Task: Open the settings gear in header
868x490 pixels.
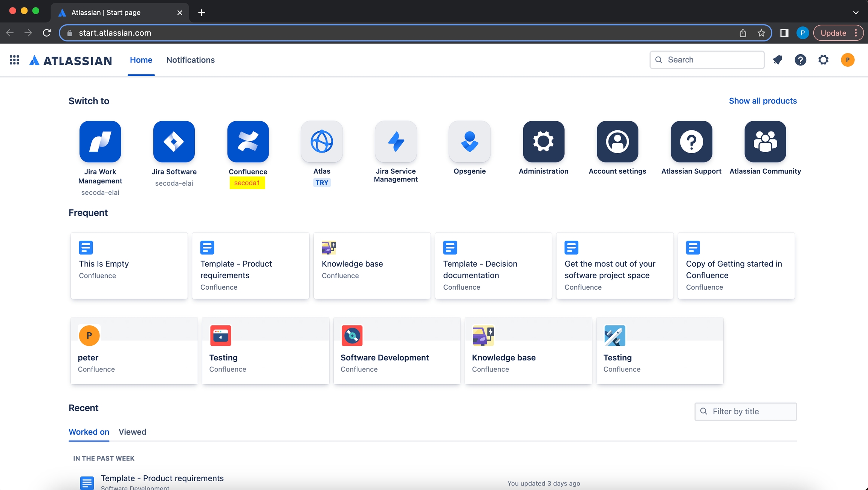Action: click(824, 60)
